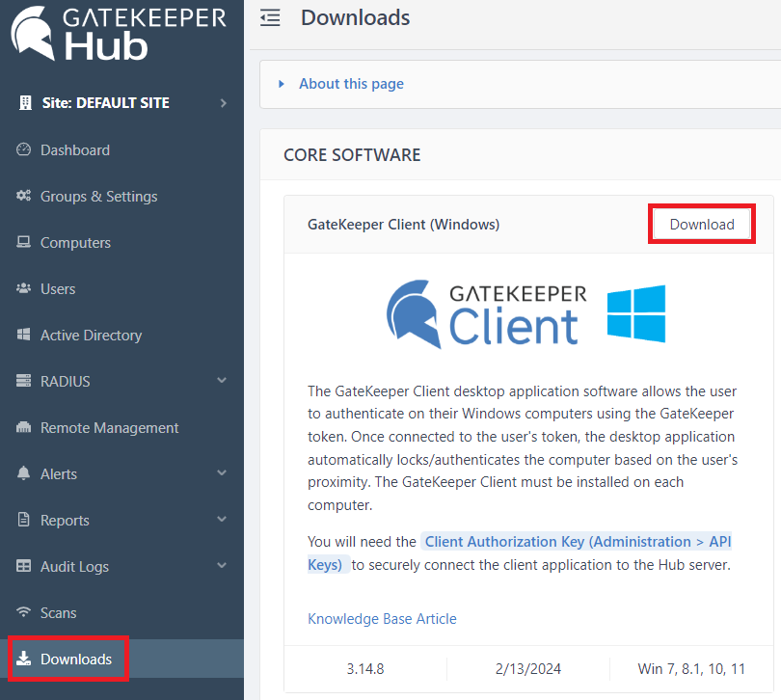The width and height of the screenshot is (781, 700).
Task: Collapse the sidebar using the top-left icon
Action: pyautogui.click(x=270, y=16)
